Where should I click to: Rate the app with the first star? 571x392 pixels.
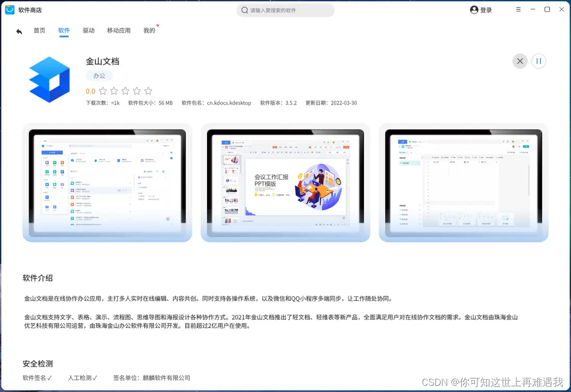pos(102,91)
